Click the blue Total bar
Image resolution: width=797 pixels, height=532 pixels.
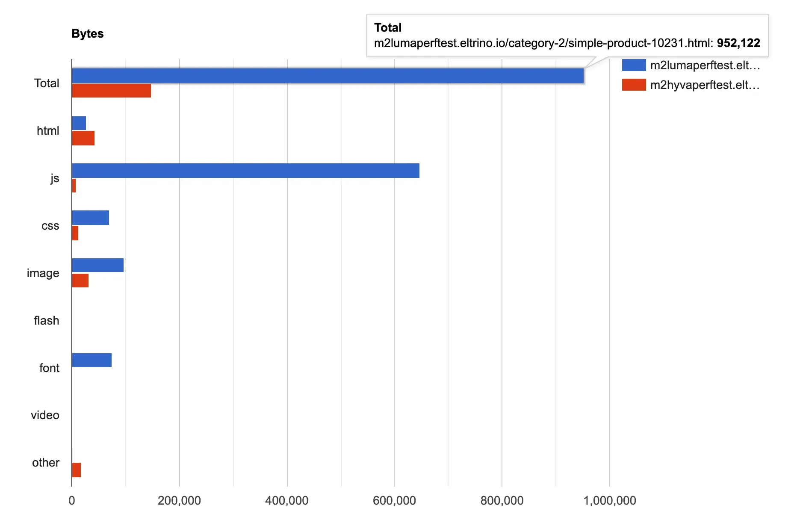[x=328, y=76]
